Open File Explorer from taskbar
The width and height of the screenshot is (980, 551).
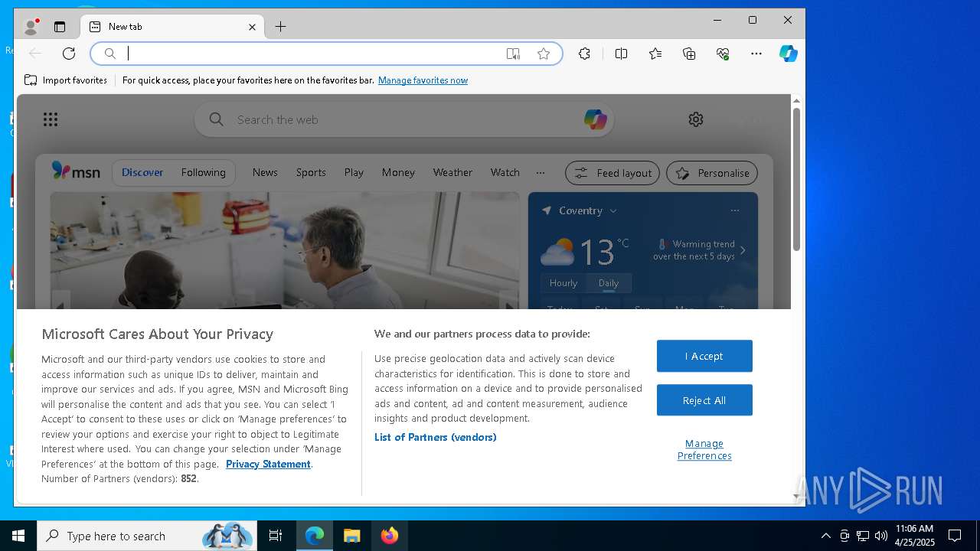pos(351,536)
